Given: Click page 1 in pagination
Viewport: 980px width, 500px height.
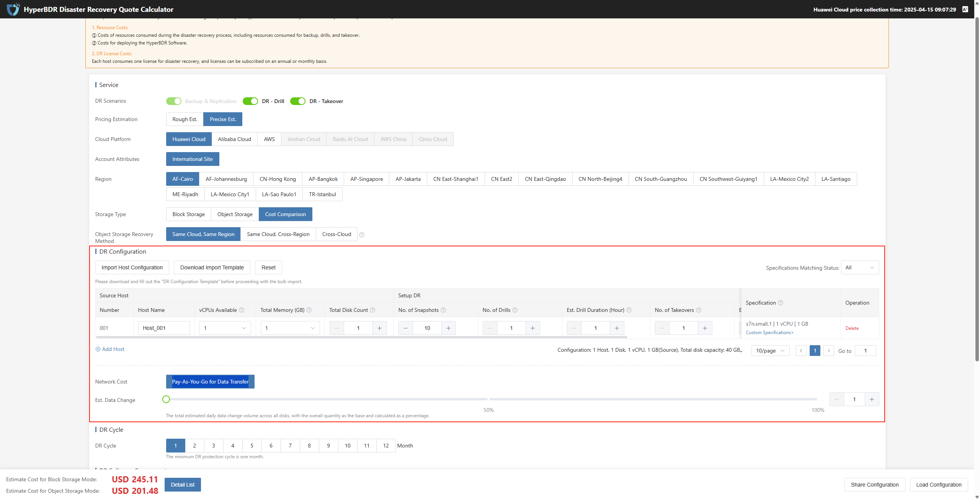Looking at the screenshot, I should tap(815, 351).
